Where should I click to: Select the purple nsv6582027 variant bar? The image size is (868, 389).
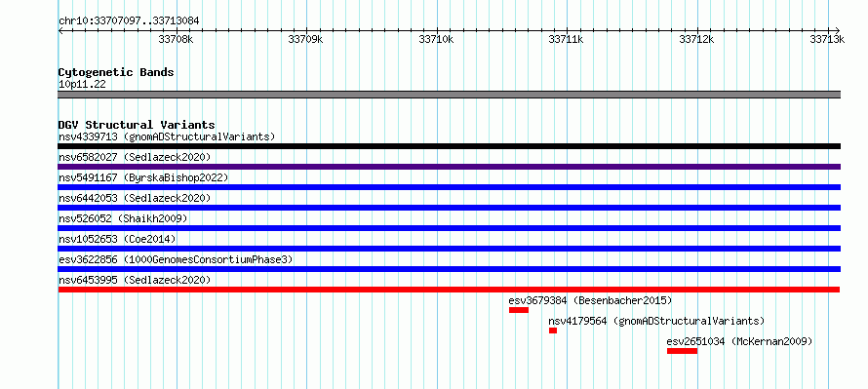449,167
